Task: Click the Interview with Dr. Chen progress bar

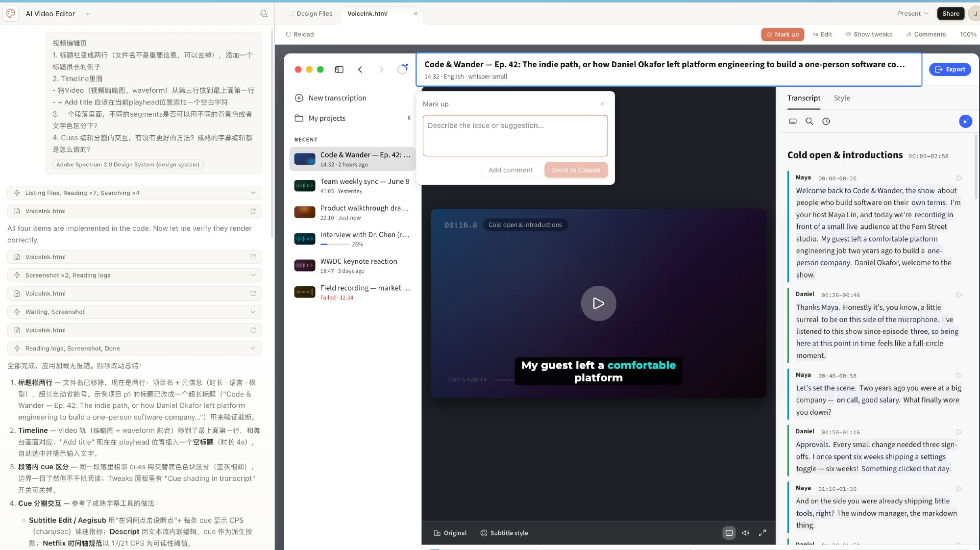Action: (334, 244)
